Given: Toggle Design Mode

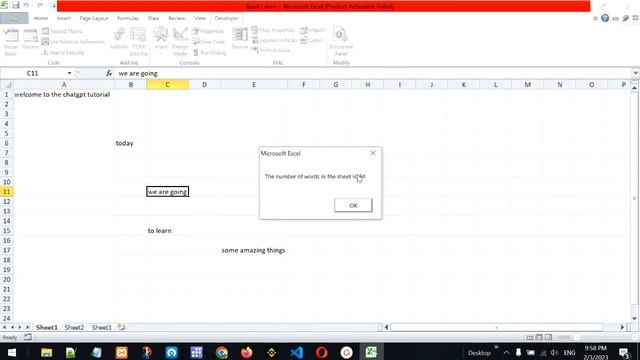Looking at the screenshot, I should [180, 42].
